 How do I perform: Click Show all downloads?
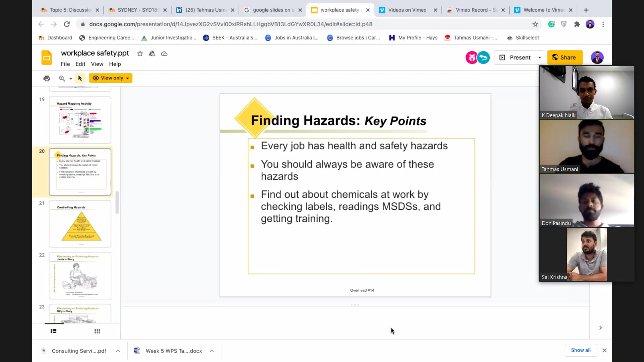click(580, 350)
